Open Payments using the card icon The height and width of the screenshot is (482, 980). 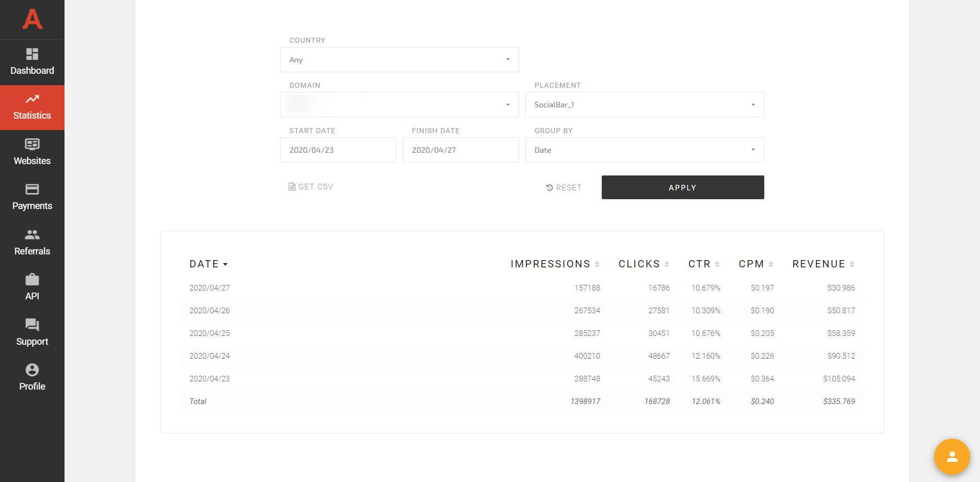pos(32,197)
